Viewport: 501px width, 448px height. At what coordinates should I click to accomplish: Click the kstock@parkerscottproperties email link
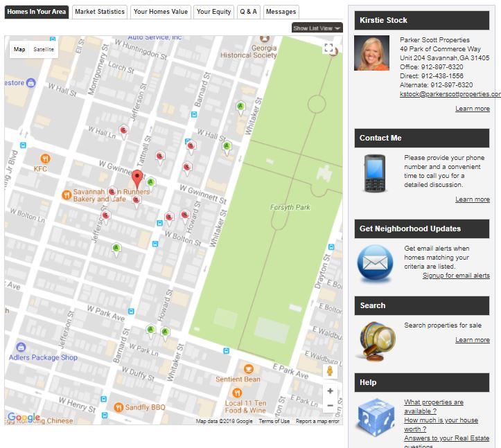coord(450,94)
